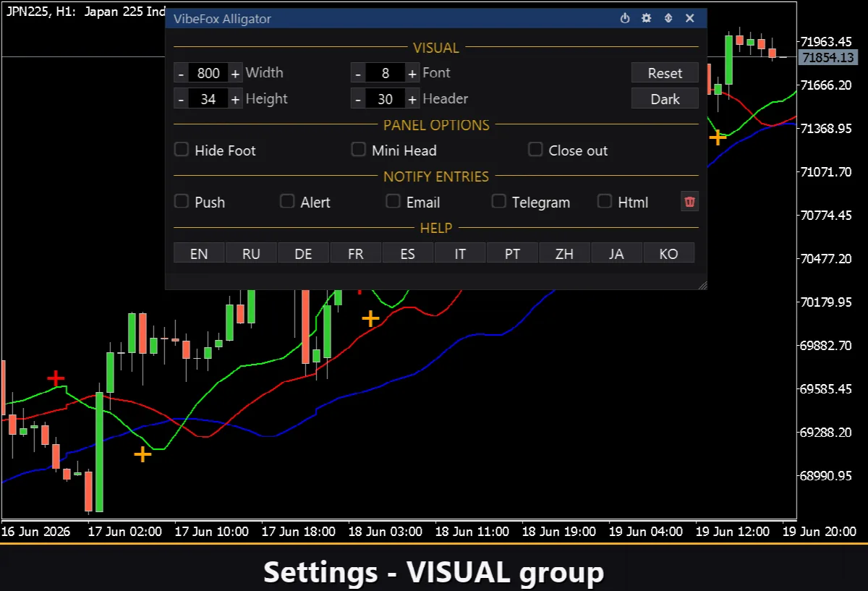Click the VibeFox Alligator panel title

tap(222, 18)
